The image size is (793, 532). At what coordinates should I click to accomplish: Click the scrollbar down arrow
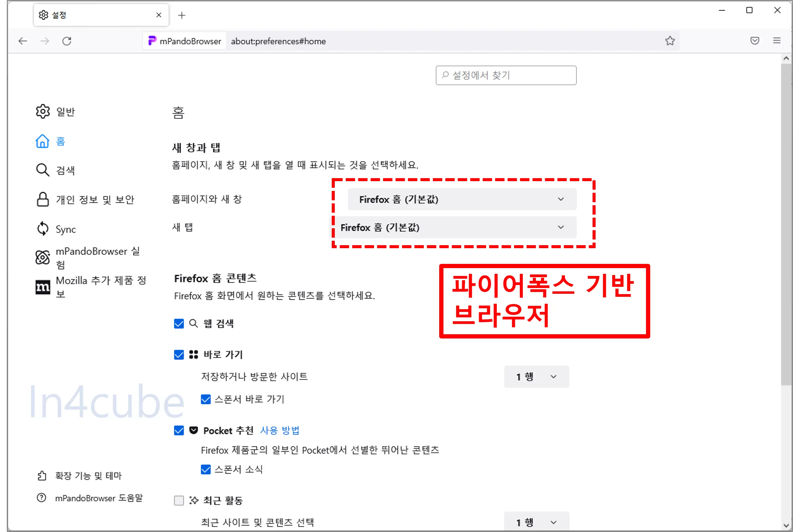click(786, 526)
